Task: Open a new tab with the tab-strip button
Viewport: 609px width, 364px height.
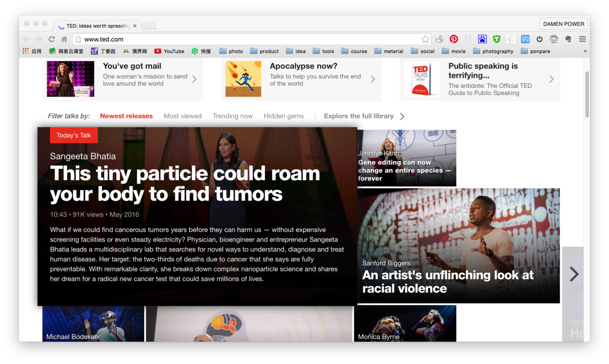Action: pos(150,26)
